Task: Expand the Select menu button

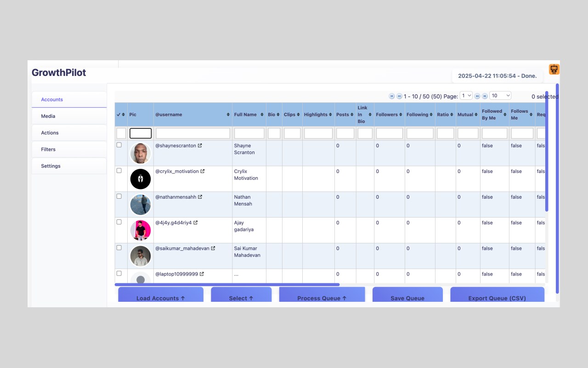Action: point(241,295)
